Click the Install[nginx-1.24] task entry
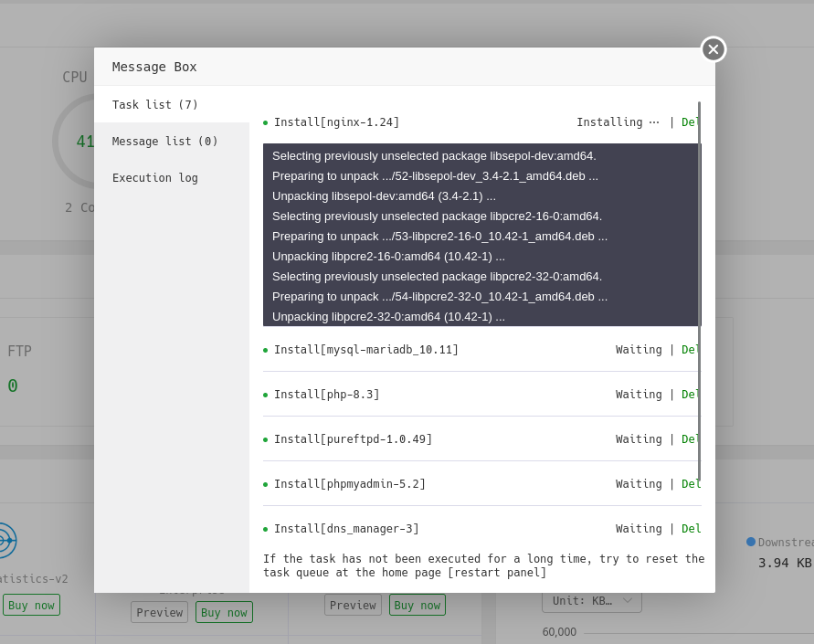 pyautogui.click(x=336, y=122)
